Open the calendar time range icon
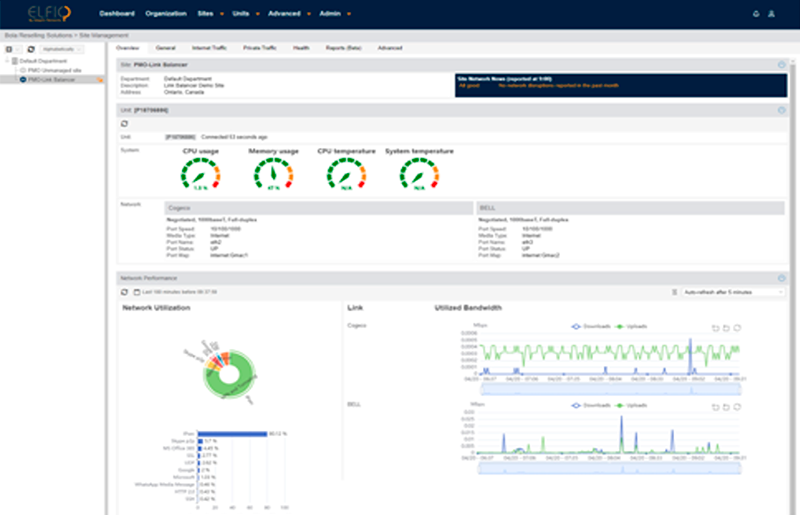Image resolution: width=800 pixels, height=515 pixels. point(135,292)
